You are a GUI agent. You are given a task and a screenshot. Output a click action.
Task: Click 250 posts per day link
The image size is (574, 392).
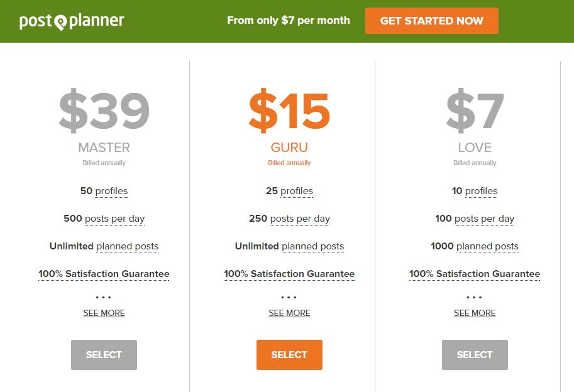pos(289,219)
